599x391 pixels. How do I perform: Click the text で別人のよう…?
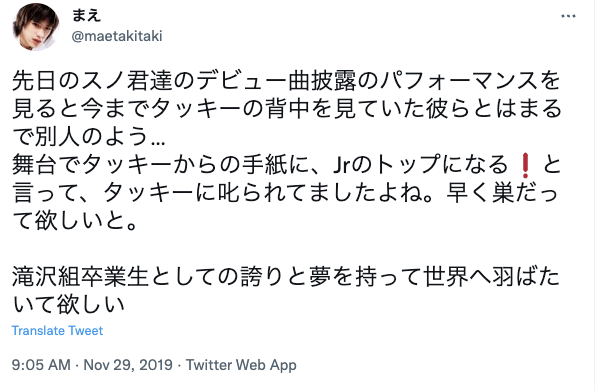(x=89, y=136)
